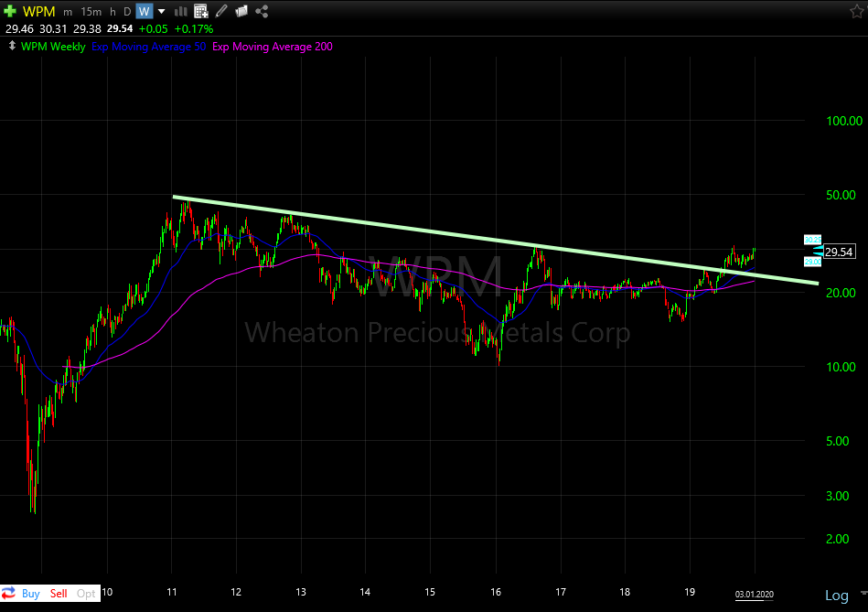Click the open price 29.46
The height and width of the screenshot is (612, 868).
point(19,28)
